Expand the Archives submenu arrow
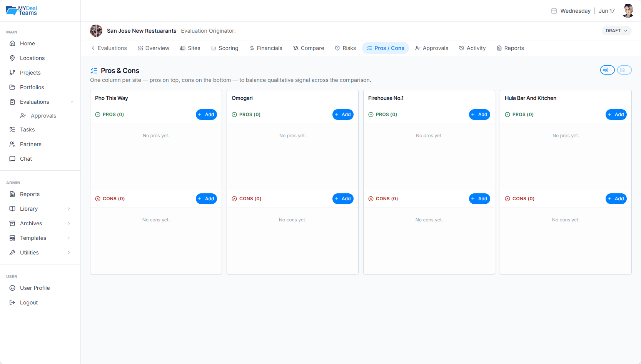Image resolution: width=641 pixels, height=364 pixels. coord(69,223)
